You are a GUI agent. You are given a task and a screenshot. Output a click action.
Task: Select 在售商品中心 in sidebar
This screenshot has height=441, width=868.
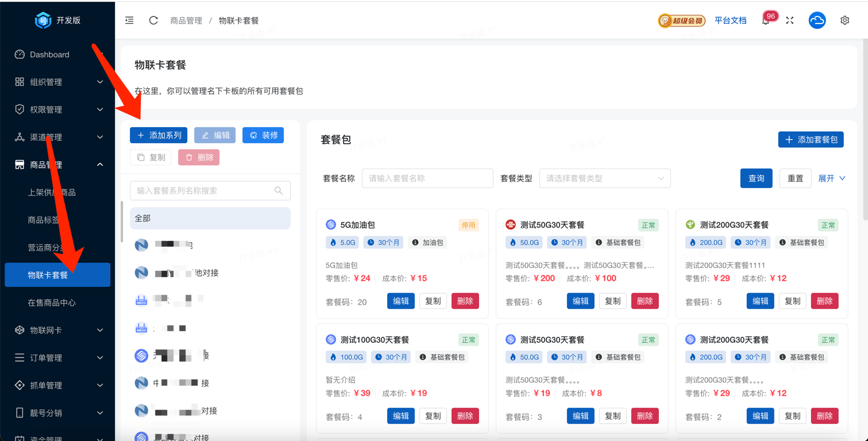pos(52,302)
